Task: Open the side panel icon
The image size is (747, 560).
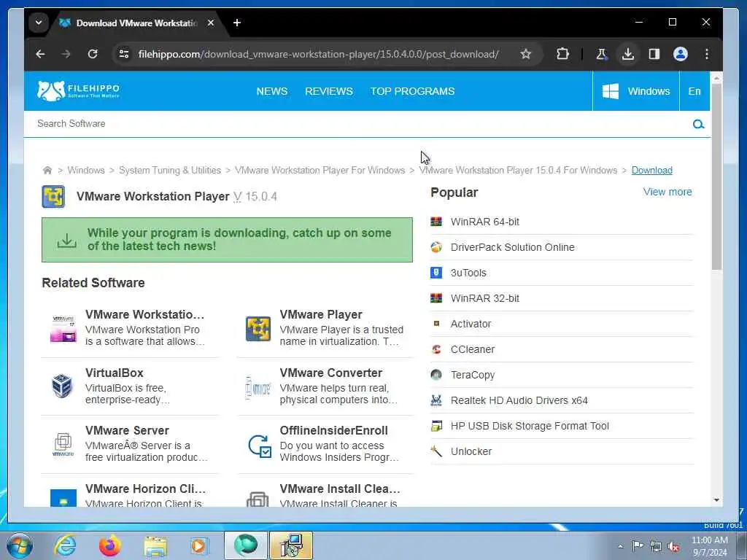Action: click(654, 54)
